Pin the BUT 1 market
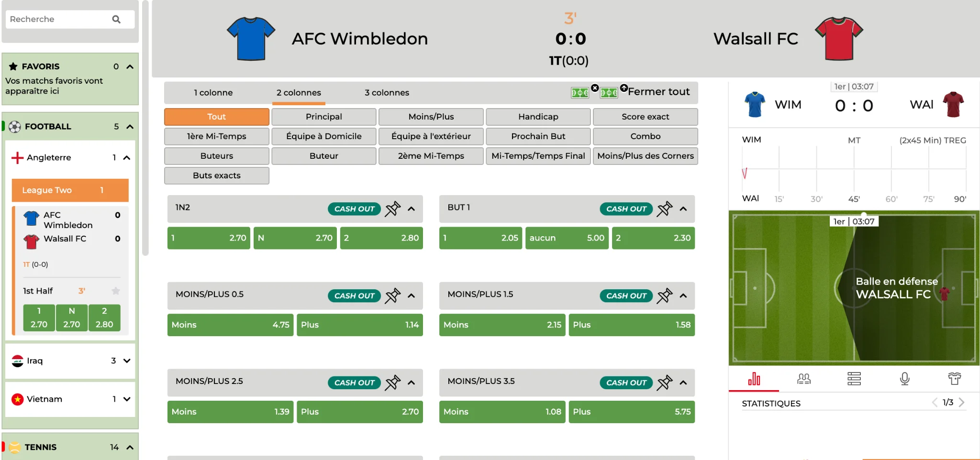The height and width of the screenshot is (460, 980). tap(665, 209)
